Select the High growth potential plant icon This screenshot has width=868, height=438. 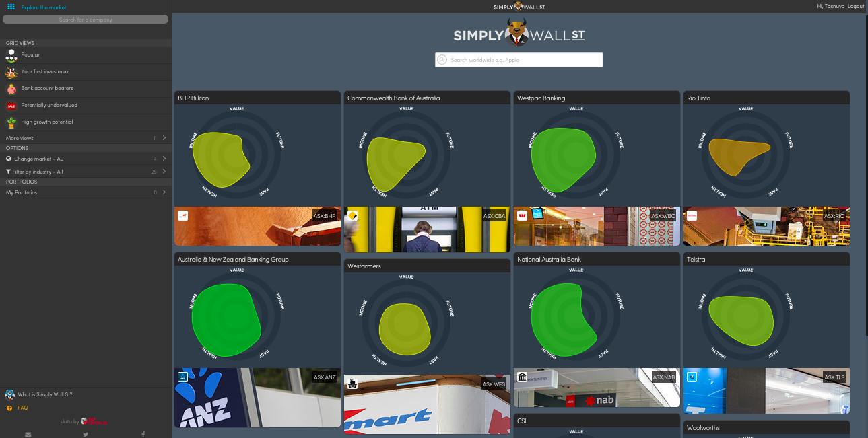pyautogui.click(x=11, y=122)
